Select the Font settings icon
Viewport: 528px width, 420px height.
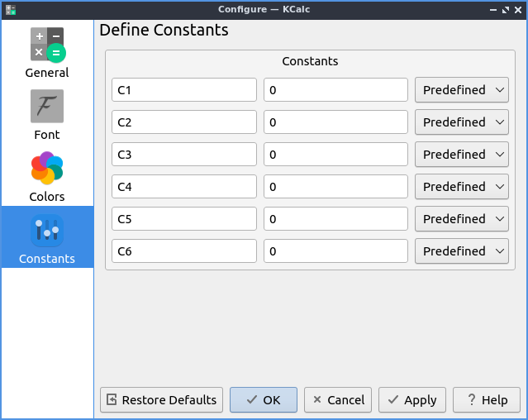click(x=47, y=107)
